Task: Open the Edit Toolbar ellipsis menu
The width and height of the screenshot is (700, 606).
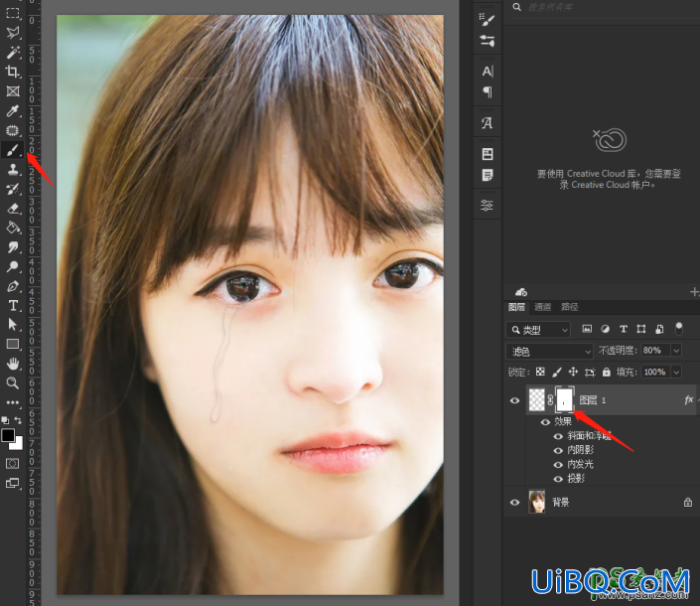Action: coord(13,402)
